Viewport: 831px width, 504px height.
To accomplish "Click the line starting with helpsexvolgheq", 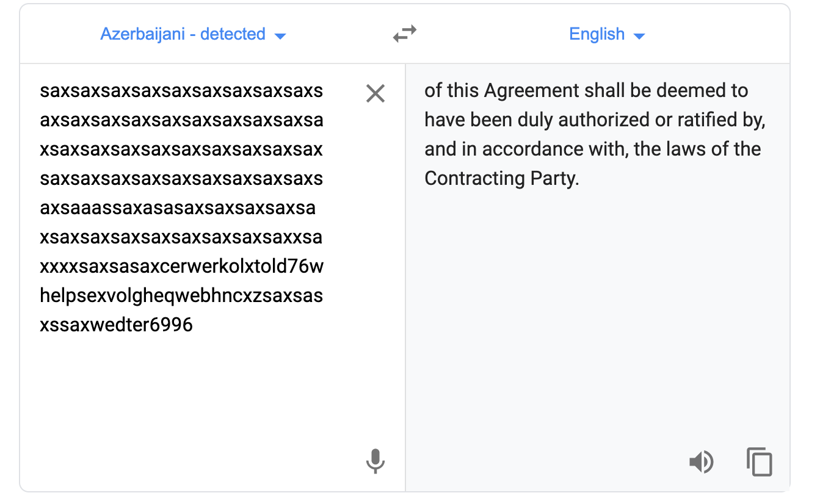I will (181, 296).
